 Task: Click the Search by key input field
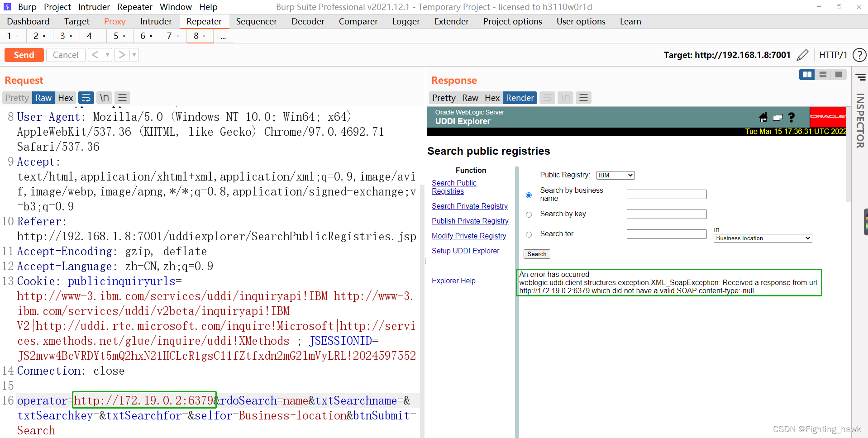pos(667,214)
